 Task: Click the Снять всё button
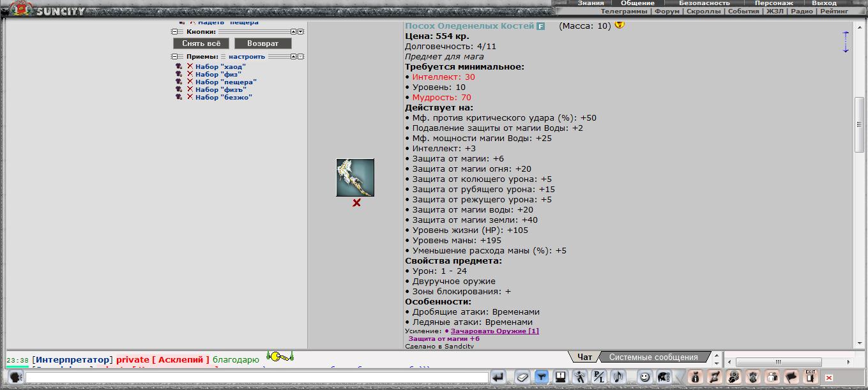(x=201, y=43)
